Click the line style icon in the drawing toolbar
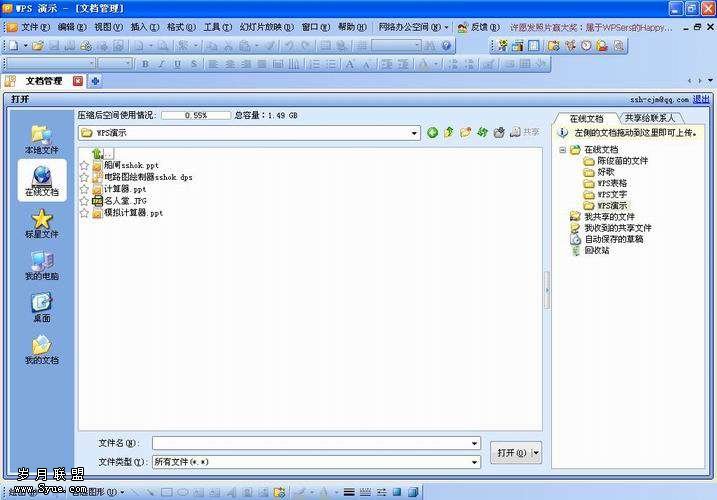 pyautogui.click(x=349, y=492)
